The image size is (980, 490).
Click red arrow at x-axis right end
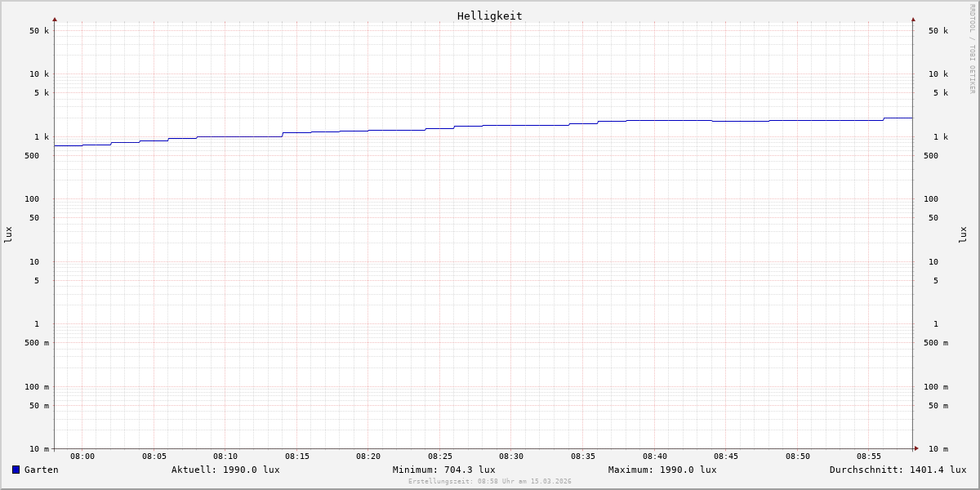click(x=916, y=448)
